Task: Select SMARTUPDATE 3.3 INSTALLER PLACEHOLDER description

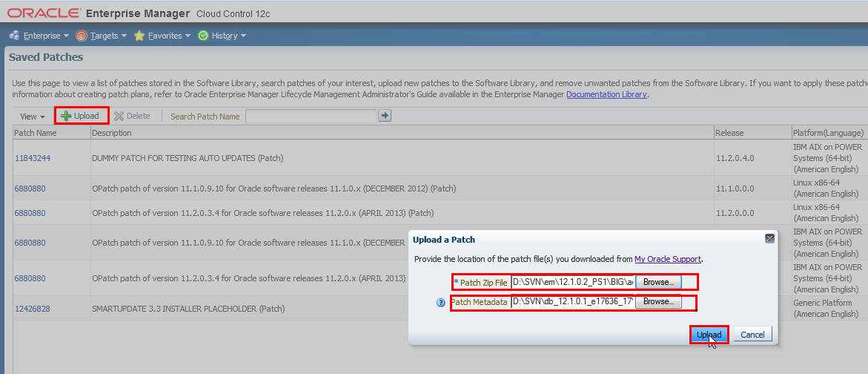Action: 188,309
